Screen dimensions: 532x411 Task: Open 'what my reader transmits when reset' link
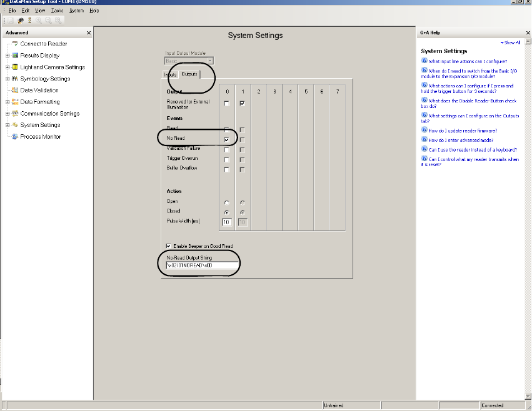pos(470,162)
